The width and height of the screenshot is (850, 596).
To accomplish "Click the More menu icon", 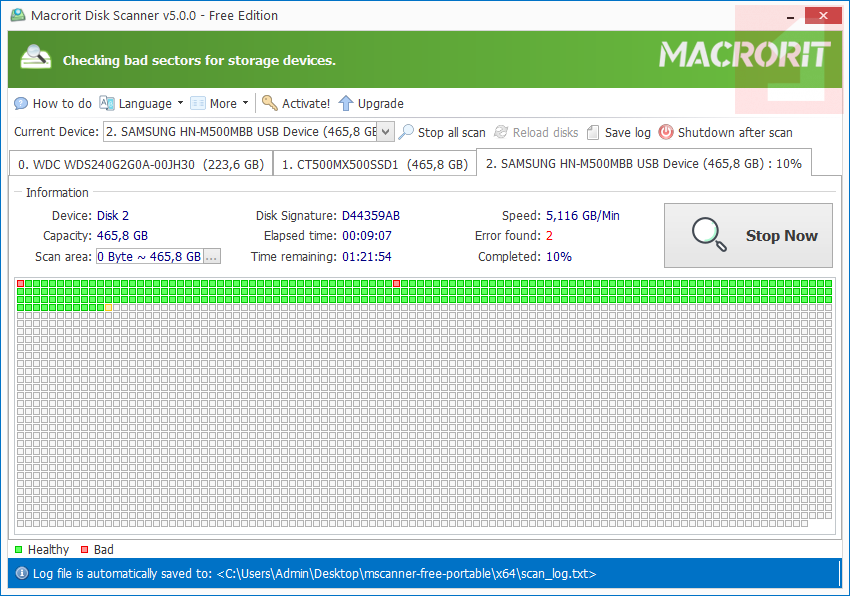I will pos(198,103).
